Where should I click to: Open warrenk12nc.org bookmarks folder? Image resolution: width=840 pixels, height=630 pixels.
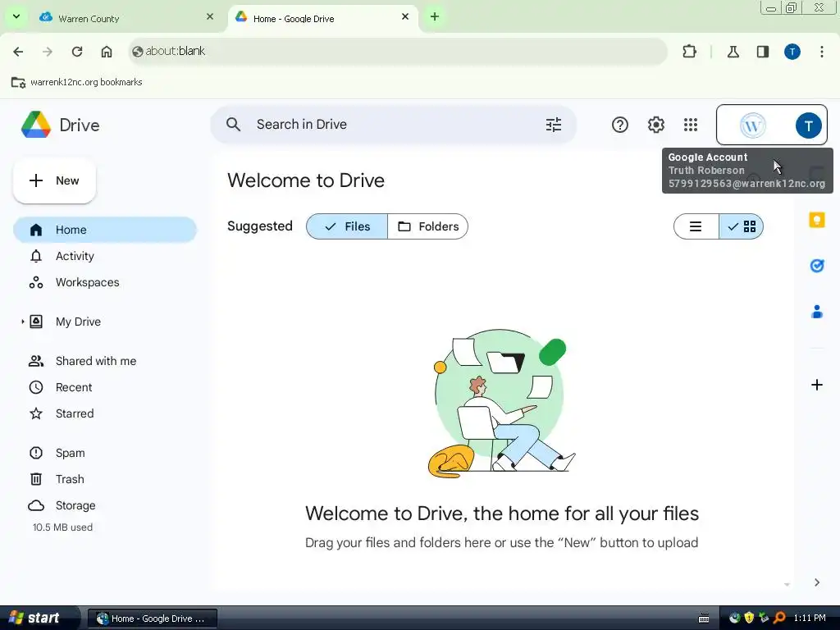tap(76, 82)
